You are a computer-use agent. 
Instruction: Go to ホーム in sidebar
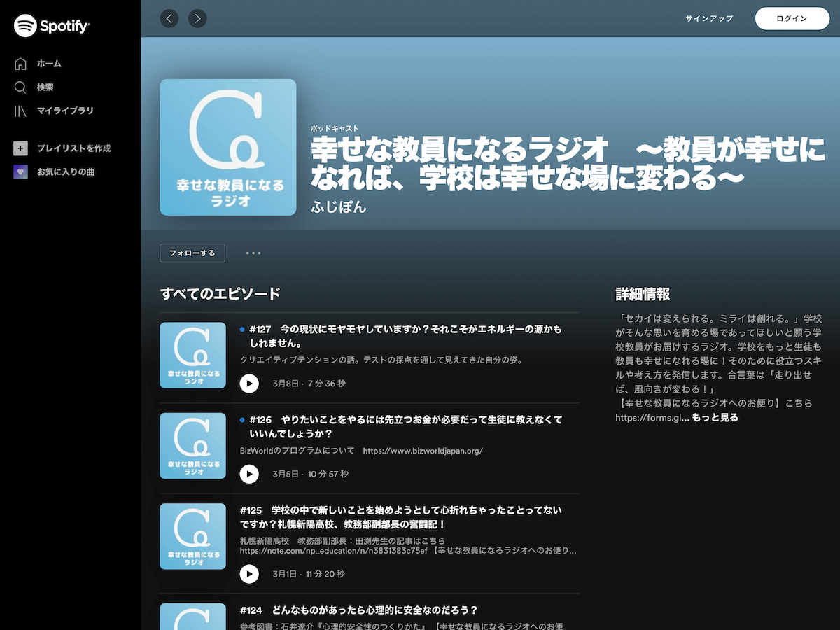[48, 64]
